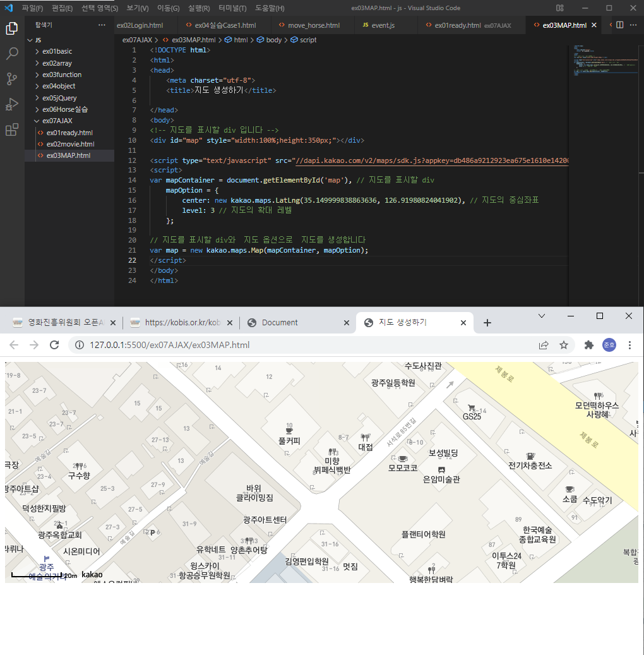Open the Explorer view in activity bar
Image resolution: width=644 pixels, height=655 pixels.
pos(12,28)
